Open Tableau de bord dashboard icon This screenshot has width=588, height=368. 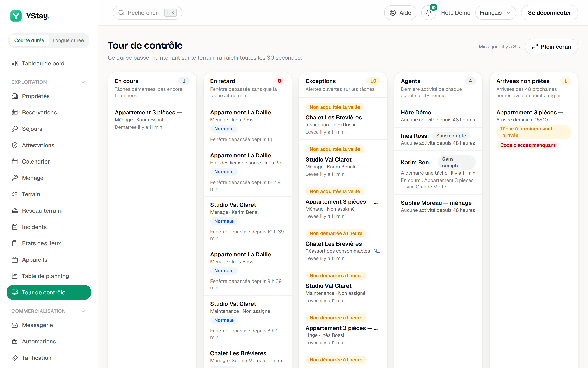14,64
